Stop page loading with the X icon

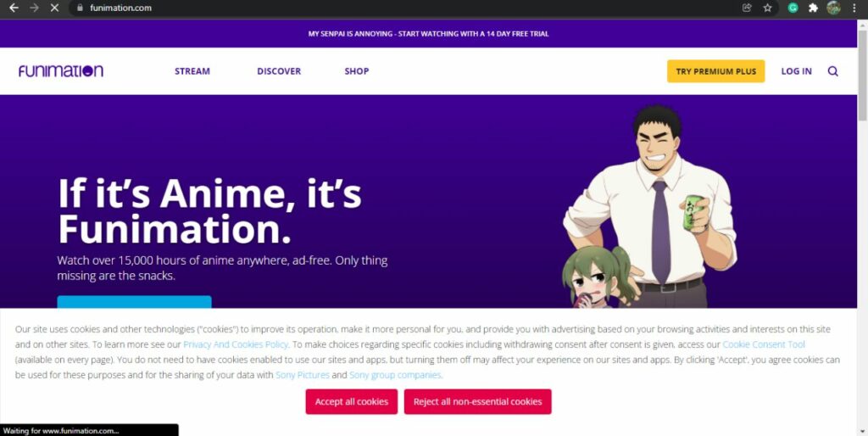(x=54, y=8)
